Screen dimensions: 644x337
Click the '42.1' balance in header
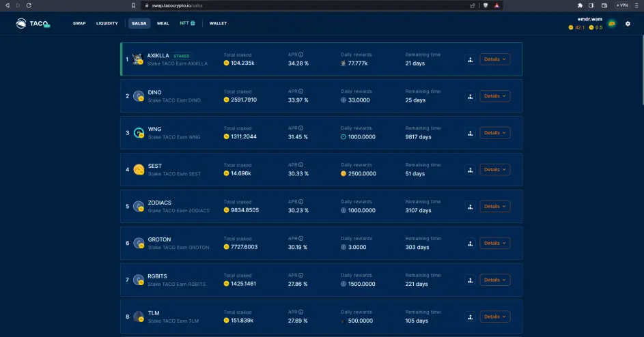(x=580, y=27)
